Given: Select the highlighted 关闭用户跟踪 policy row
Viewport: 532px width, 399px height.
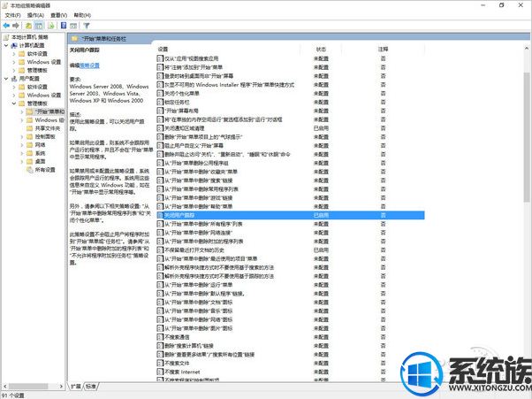Looking at the screenshot, I should coord(291,215).
